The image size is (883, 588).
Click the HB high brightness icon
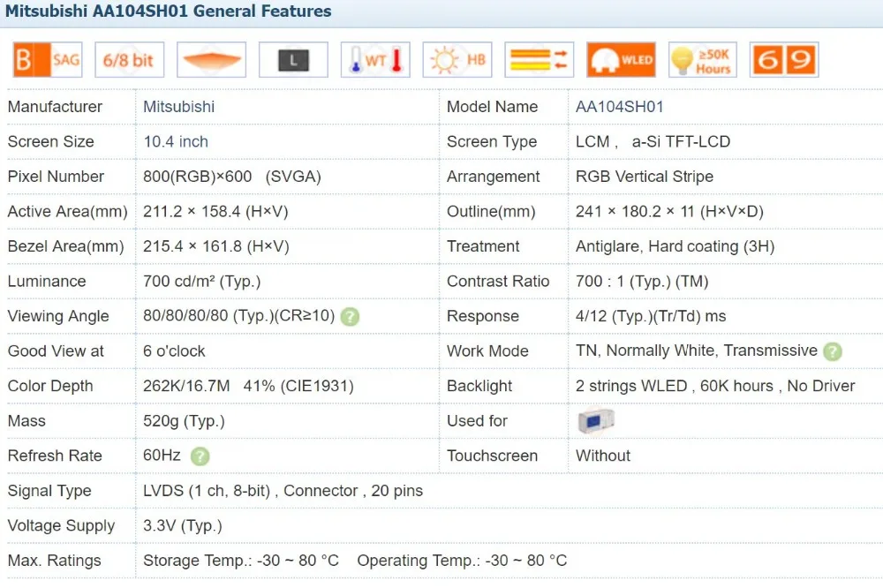457,60
